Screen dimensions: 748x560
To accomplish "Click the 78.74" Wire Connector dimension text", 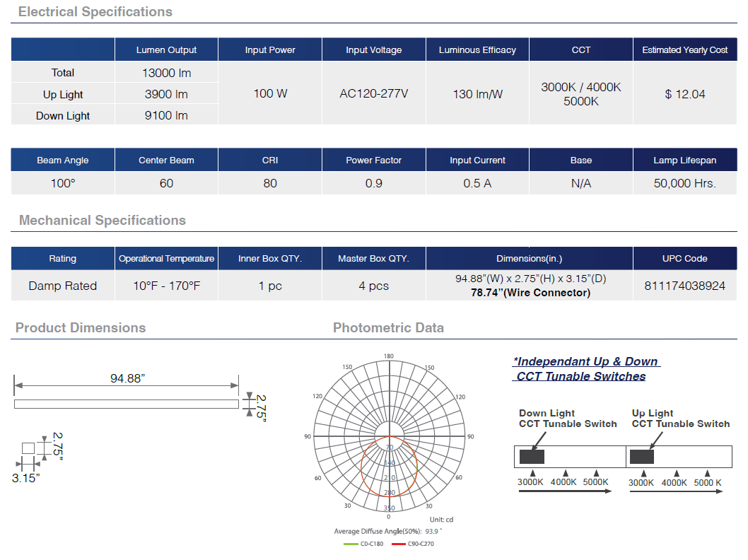I will click(530, 293).
